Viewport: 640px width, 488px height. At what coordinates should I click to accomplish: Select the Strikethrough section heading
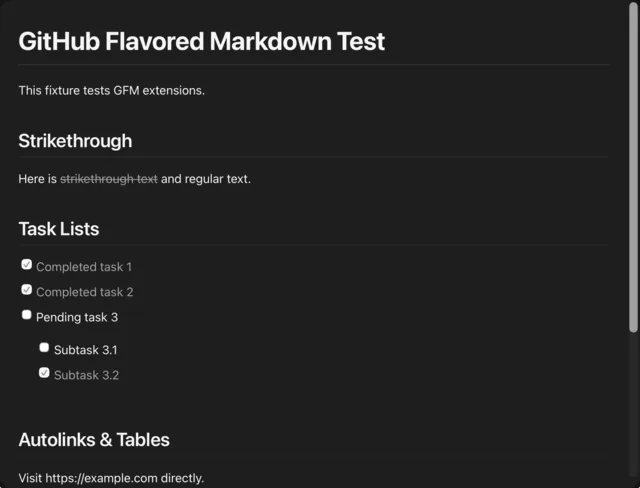[x=75, y=141]
